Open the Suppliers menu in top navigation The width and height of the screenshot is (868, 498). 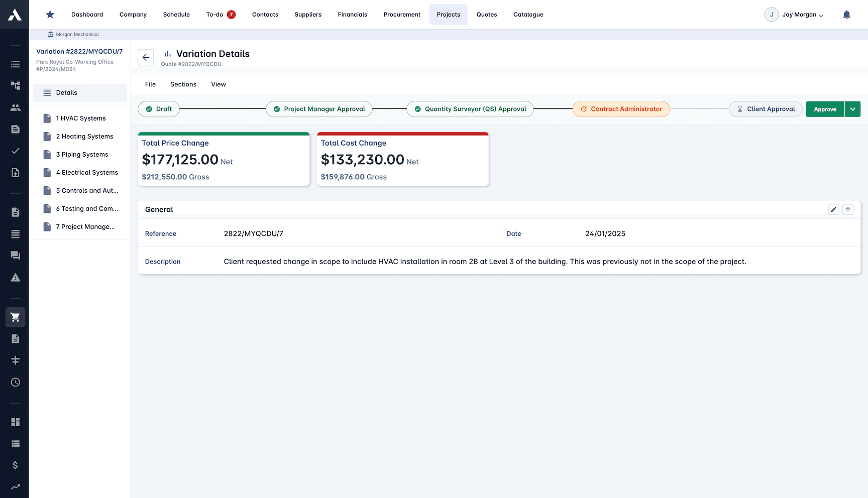point(308,15)
